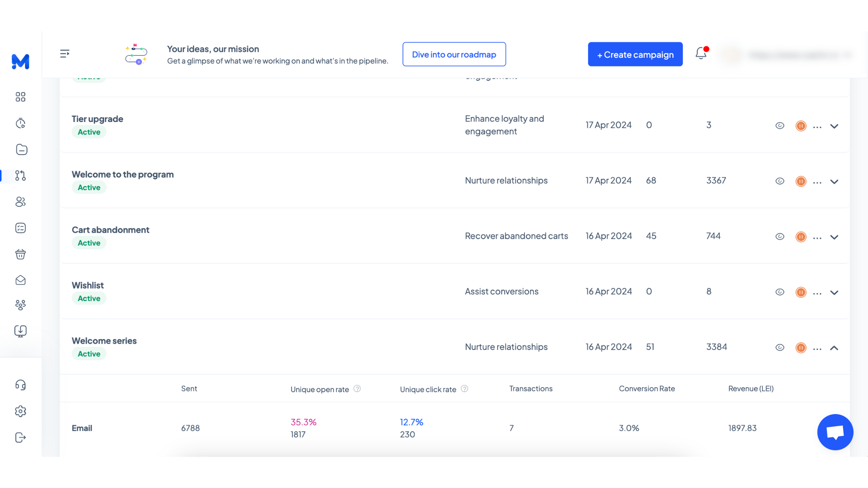This screenshot has width=868, height=488.
Task: Toggle the sidebar collapse hamburger icon
Action: pyautogui.click(x=65, y=53)
